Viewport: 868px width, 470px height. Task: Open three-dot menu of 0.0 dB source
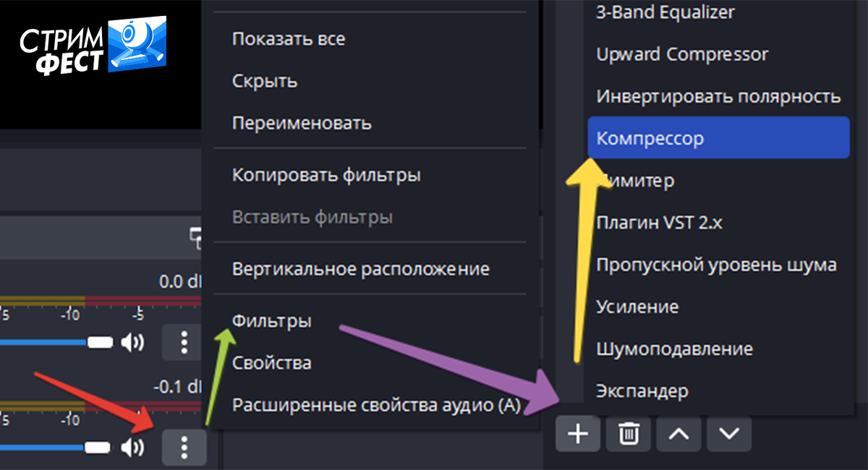184,342
